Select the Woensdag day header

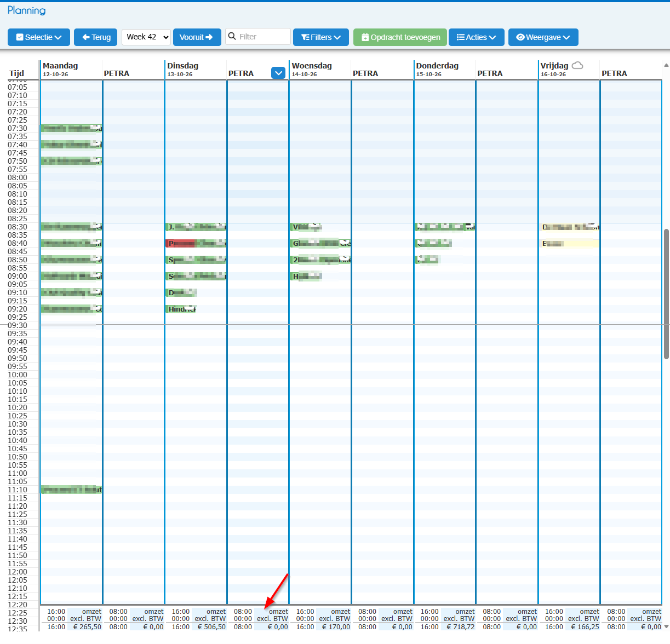click(312, 66)
